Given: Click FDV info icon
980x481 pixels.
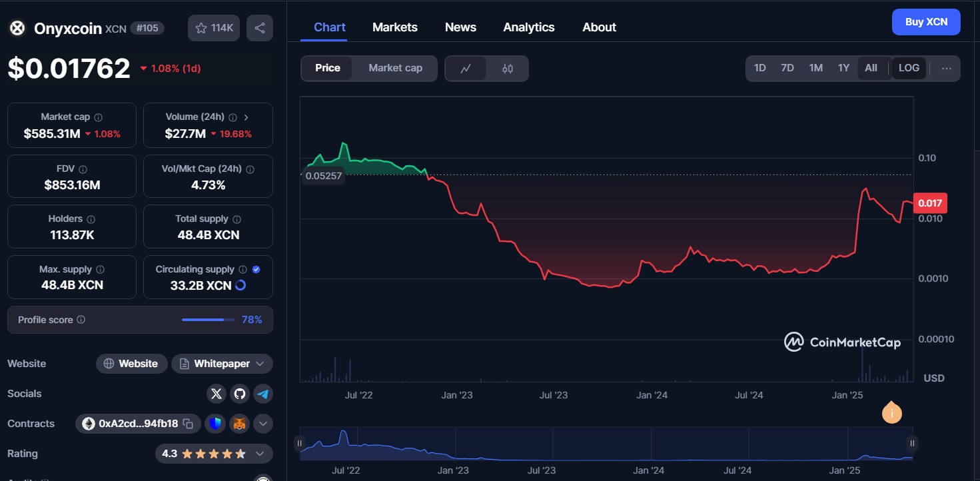Looking at the screenshot, I should [83, 169].
